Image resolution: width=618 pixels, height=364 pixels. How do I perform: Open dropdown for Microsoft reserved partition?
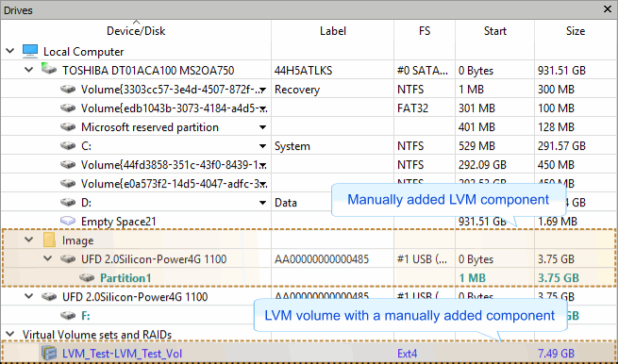[262, 127]
